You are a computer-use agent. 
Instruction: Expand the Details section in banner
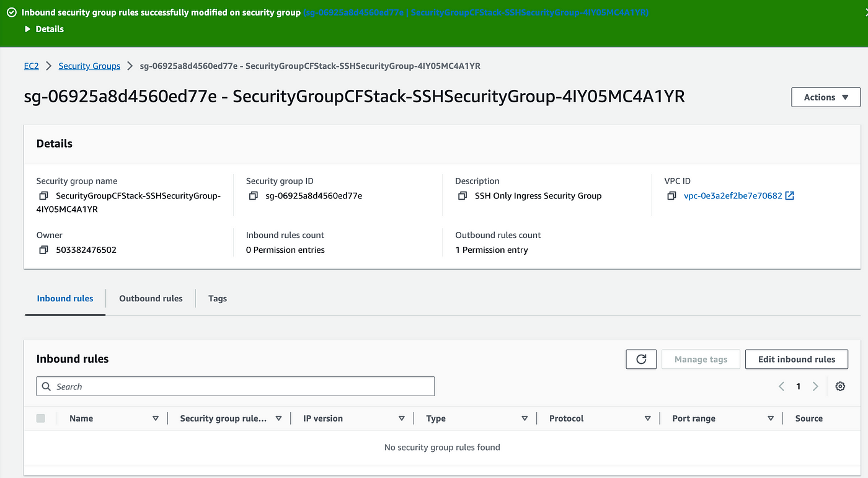tap(44, 29)
